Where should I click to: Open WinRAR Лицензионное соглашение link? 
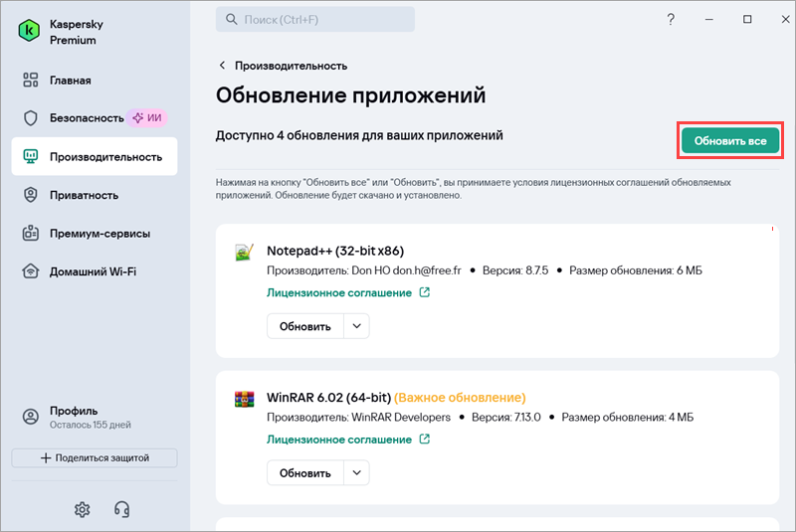pyautogui.click(x=339, y=440)
